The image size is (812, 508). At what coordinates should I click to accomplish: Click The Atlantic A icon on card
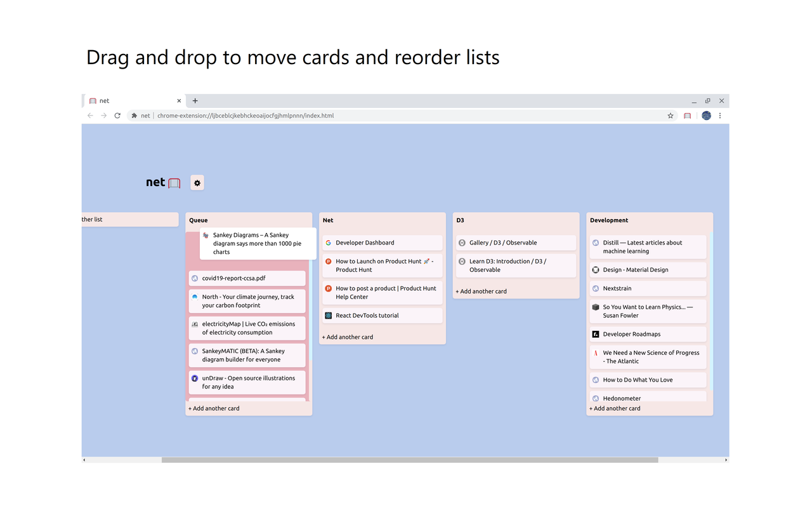596,353
